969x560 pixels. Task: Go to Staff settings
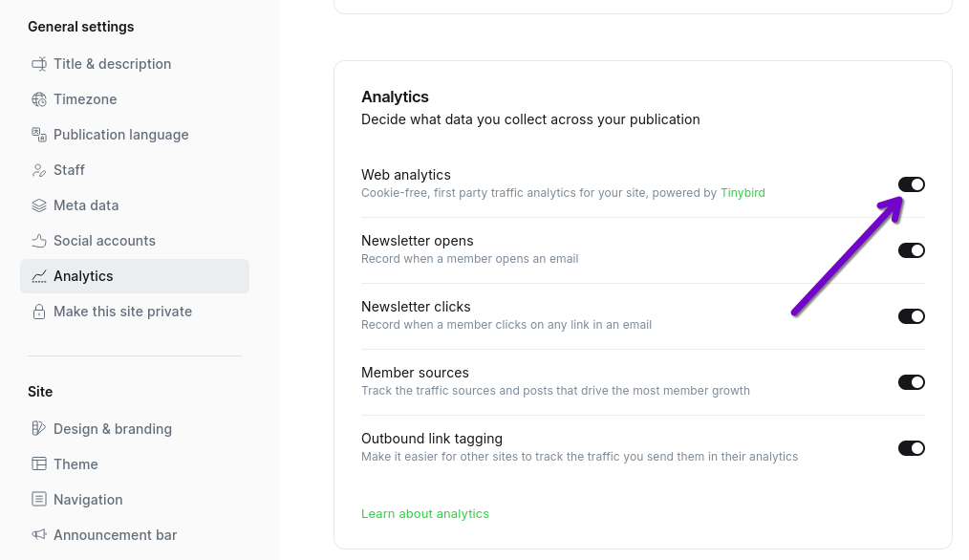coord(69,170)
